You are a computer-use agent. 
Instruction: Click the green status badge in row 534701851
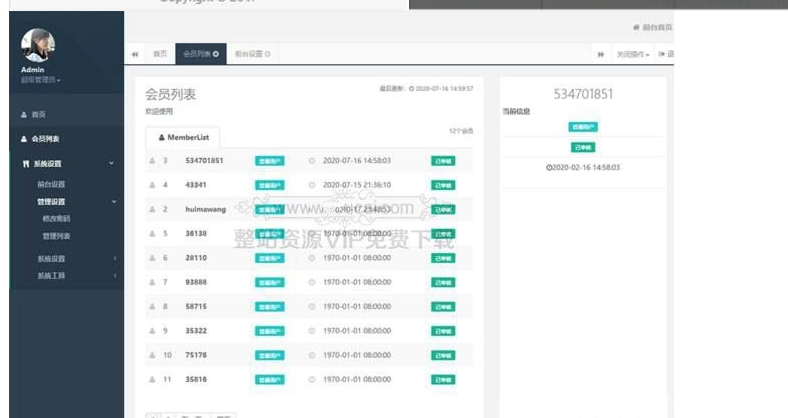(x=443, y=161)
